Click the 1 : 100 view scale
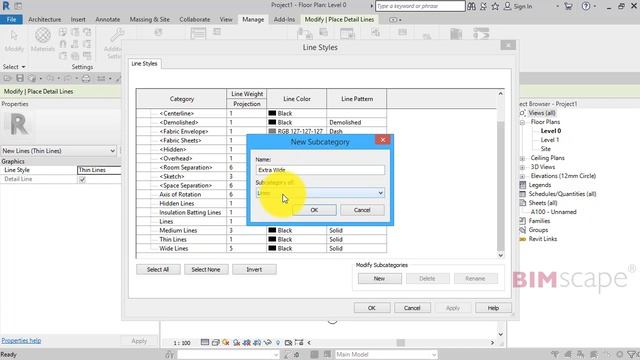The width and height of the screenshot is (640, 360). 182,343
